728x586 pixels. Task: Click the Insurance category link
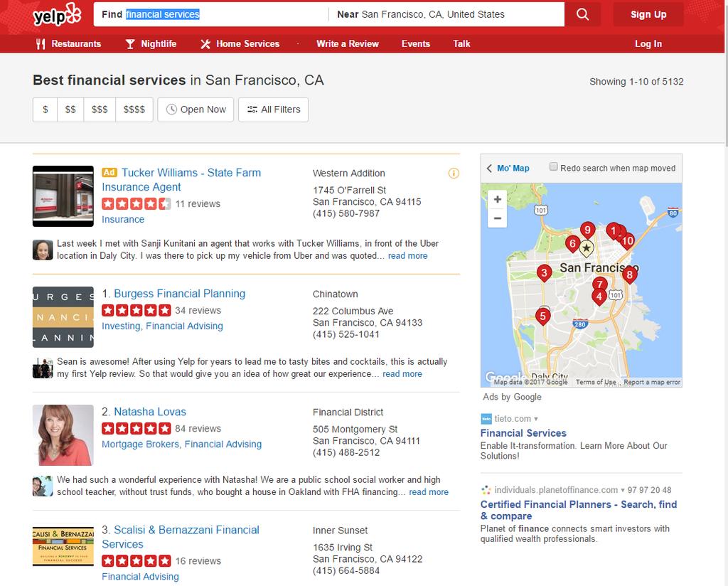pos(123,219)
